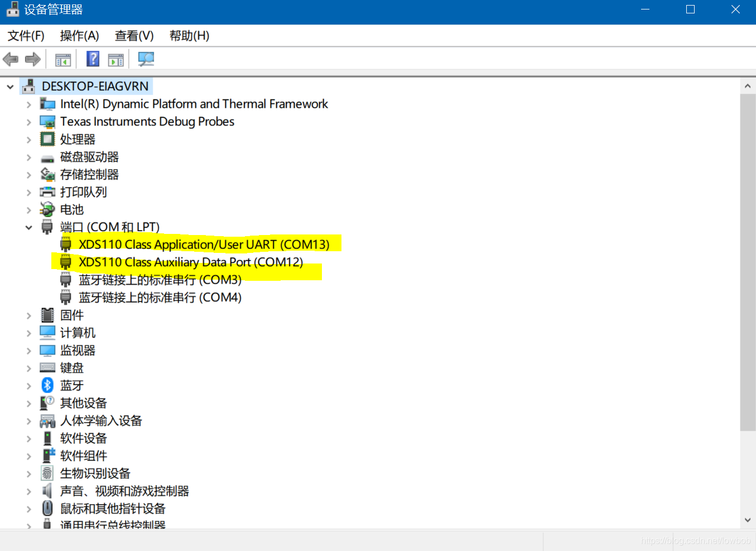Click the Back navigation arrow in toolbar
This screenshot has width=756, height=551.
[x=10, y=59]
